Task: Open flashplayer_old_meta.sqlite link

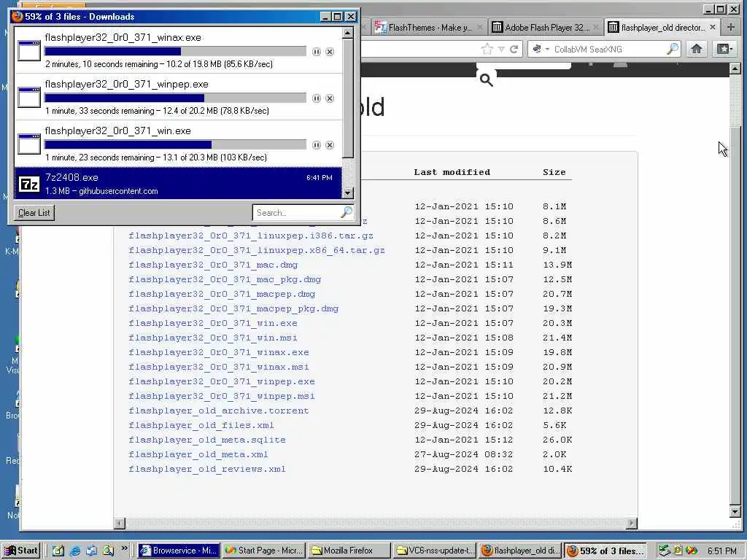Action: (206, 440)
